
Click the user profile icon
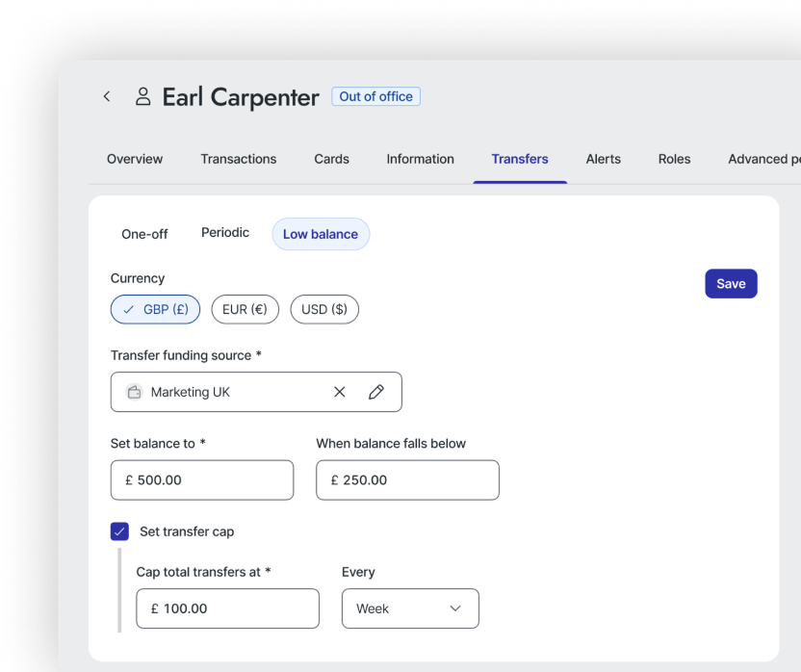coord(143,96)
